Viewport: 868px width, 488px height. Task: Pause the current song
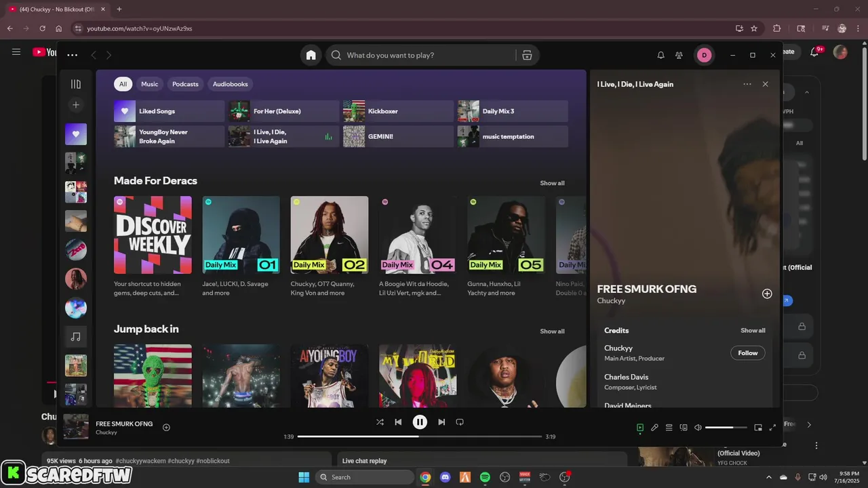pos(420,422)
